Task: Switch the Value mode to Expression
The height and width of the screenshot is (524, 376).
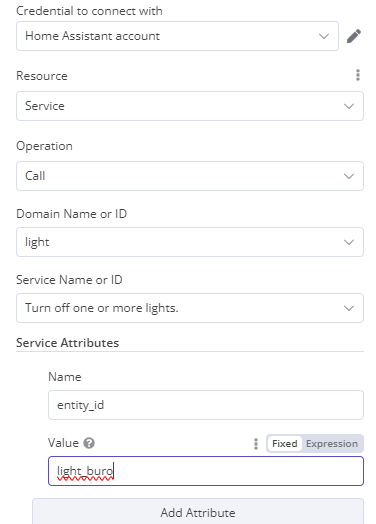Action: click(x=332, y=444)
